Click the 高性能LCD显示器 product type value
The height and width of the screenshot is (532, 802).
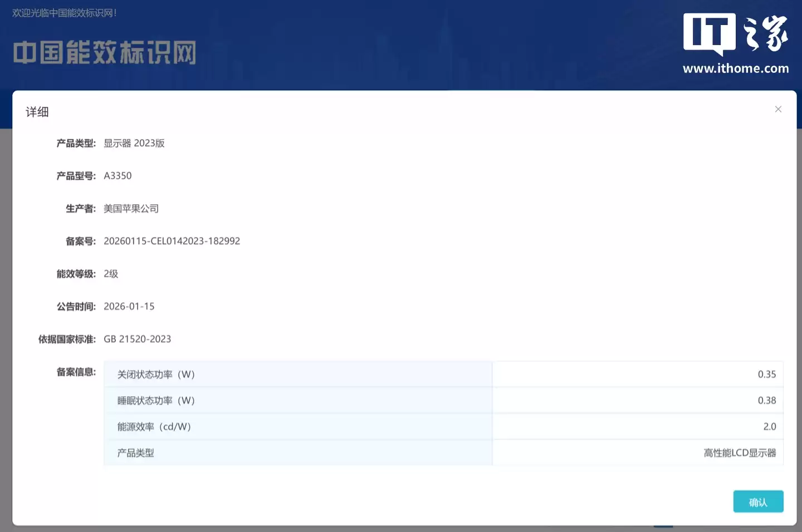click(740, 452)
